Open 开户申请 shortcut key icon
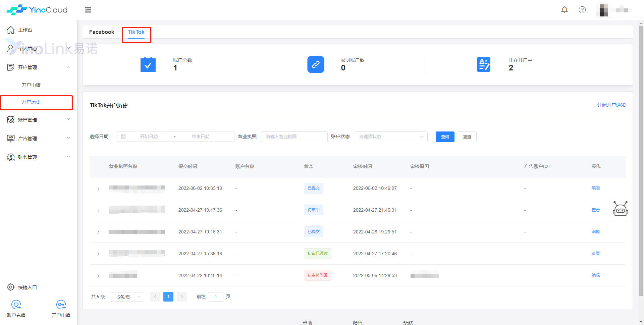This screenshot has height=325, width=644. tap(61, 305)
